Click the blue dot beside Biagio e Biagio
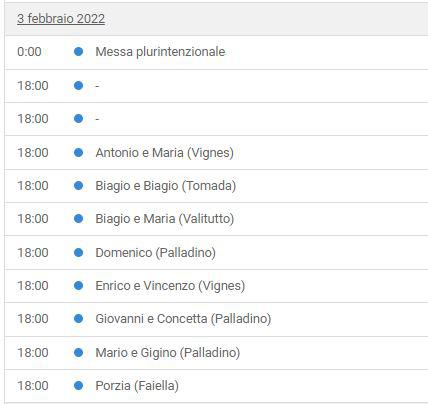This screenshot has width=428, height=404. click(78, 185)
